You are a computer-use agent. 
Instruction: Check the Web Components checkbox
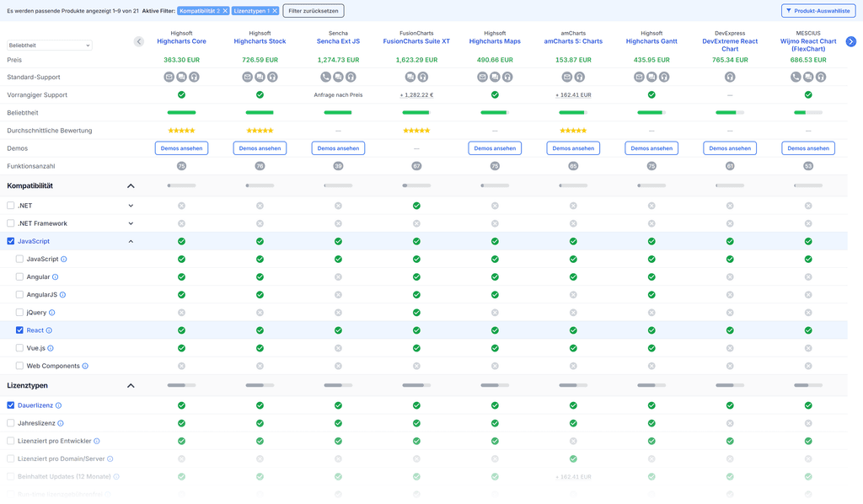20,366
